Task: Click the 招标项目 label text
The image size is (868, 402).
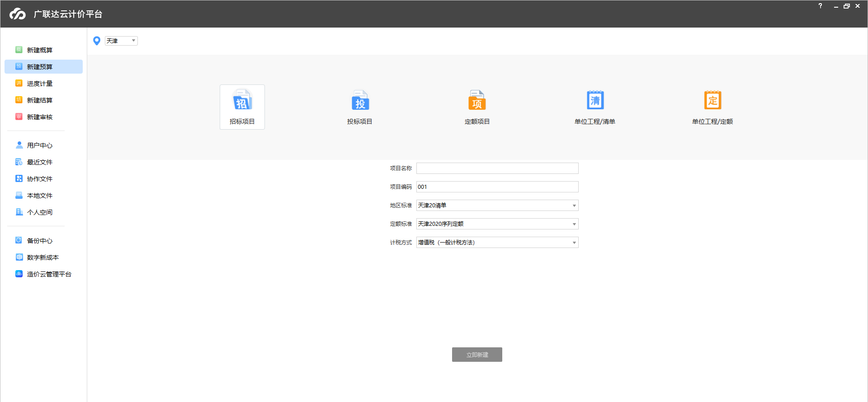Action: pos(242,122)
